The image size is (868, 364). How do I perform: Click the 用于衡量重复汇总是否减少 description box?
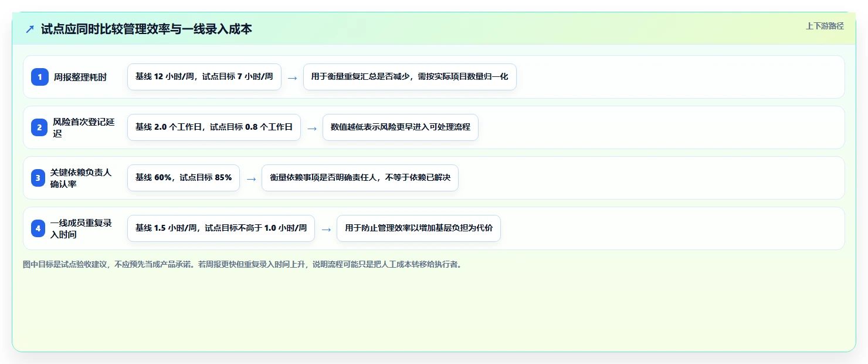pyautogui.click(x=410, y=77)
